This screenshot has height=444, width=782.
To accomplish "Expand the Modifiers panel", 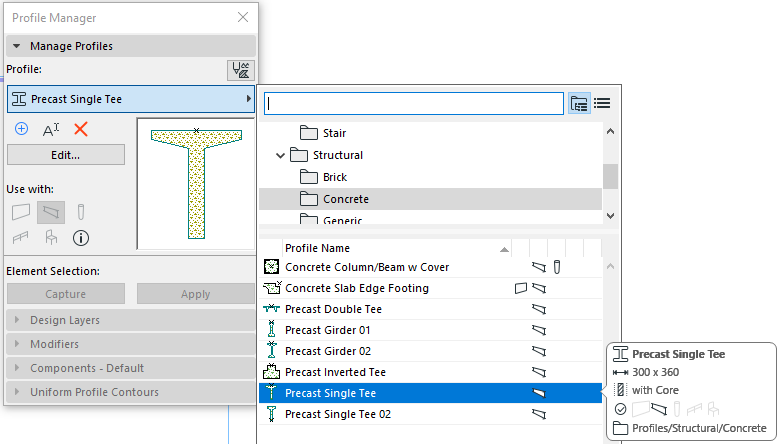I will tap(131, 344).
